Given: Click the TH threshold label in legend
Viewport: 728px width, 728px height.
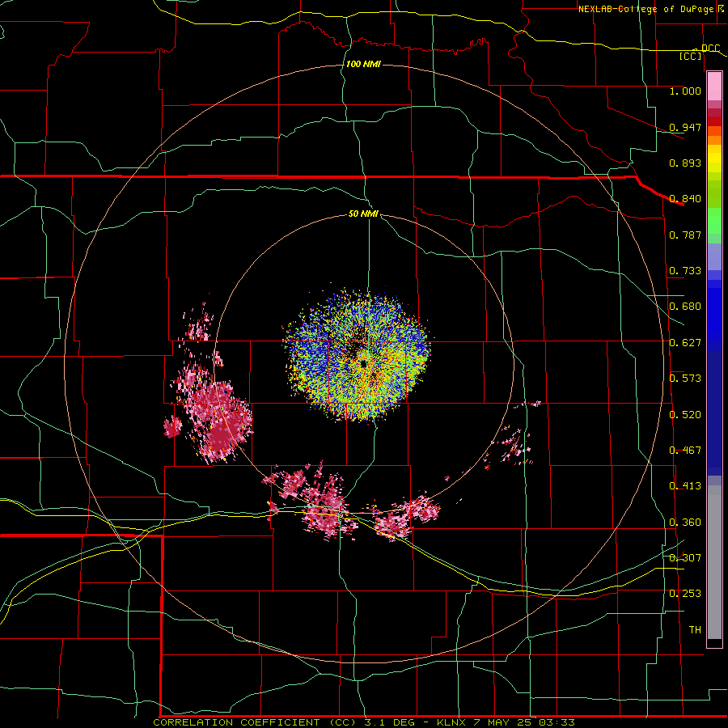Looking at the screenshot, I should (x=695, y=630).
